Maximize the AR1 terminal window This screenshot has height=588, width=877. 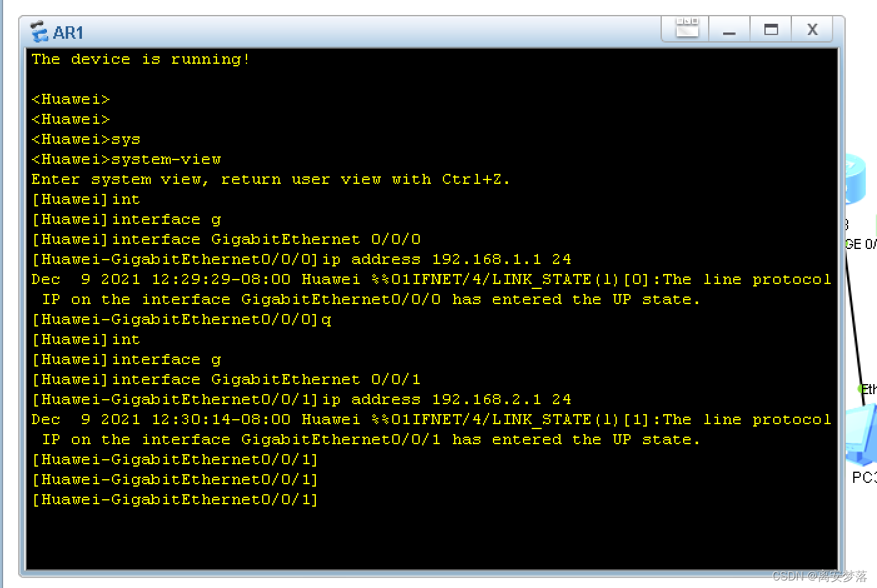click(x=771, y=29)
